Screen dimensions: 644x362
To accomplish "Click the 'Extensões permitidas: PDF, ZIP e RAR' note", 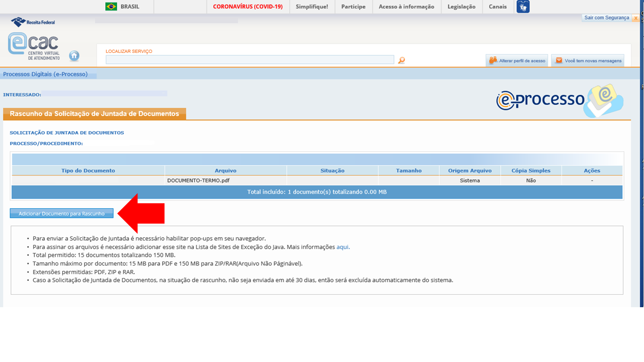I will [x=84, y=272].
